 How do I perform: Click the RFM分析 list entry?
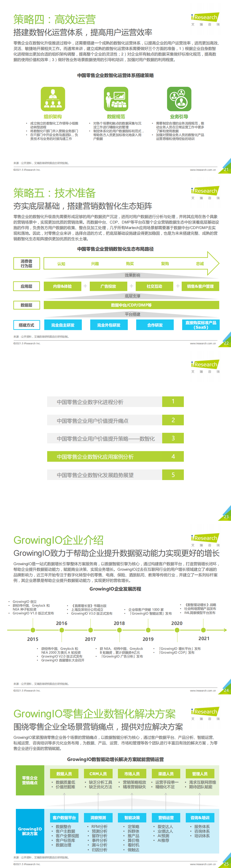[100, 827]
